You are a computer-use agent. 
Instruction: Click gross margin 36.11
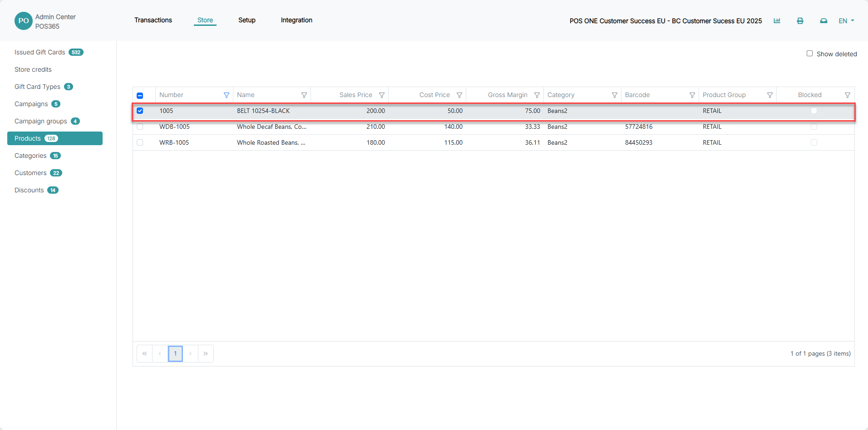(x=533, y=142)
